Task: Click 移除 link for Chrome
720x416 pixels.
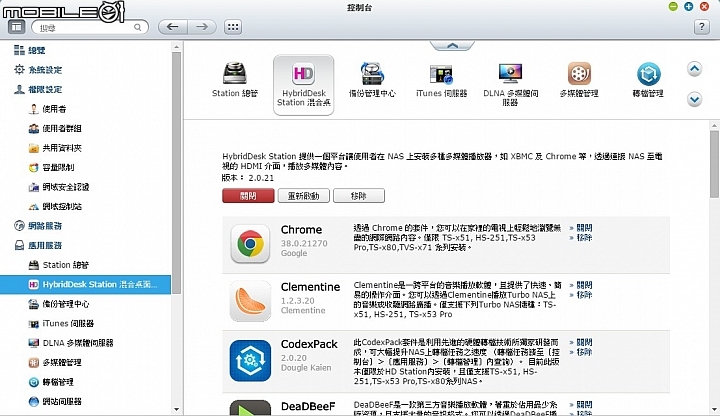Action: tap(584, 237)
